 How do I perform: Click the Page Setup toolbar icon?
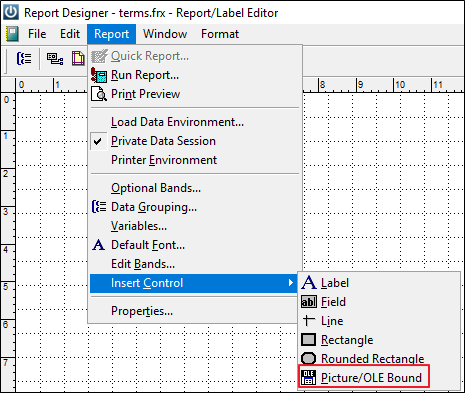[x=78, y=59]
